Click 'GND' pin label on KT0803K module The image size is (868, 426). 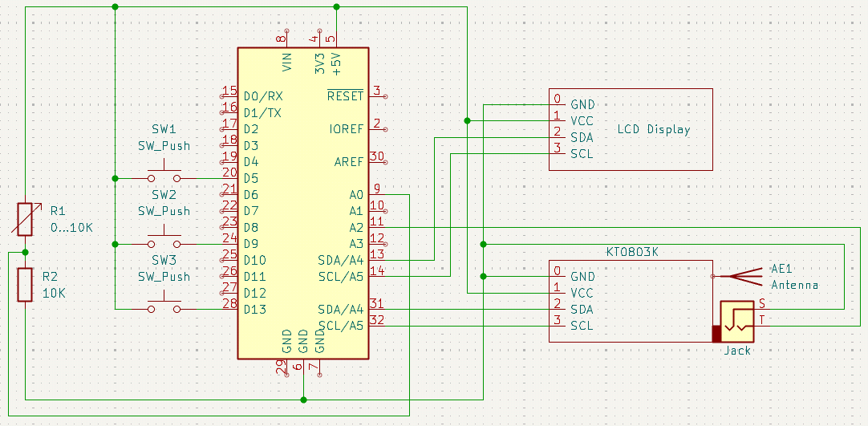point(582,277)
